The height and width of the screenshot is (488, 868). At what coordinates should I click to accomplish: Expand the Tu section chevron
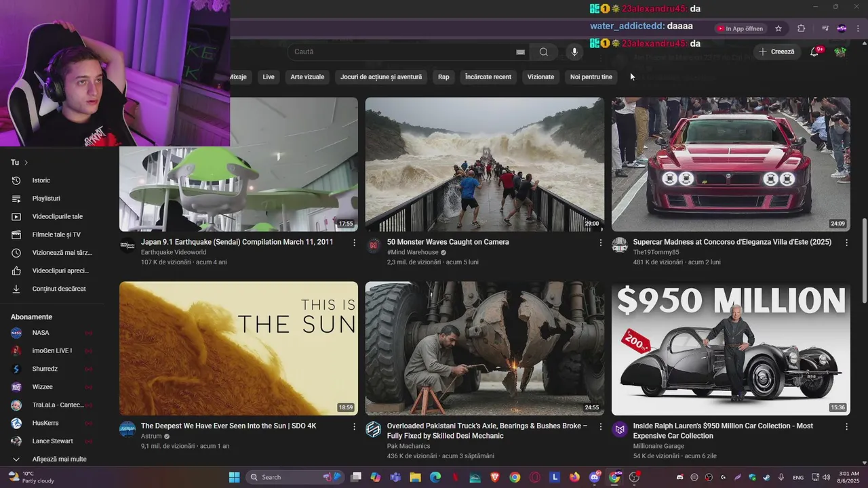(x=26, y=163)
